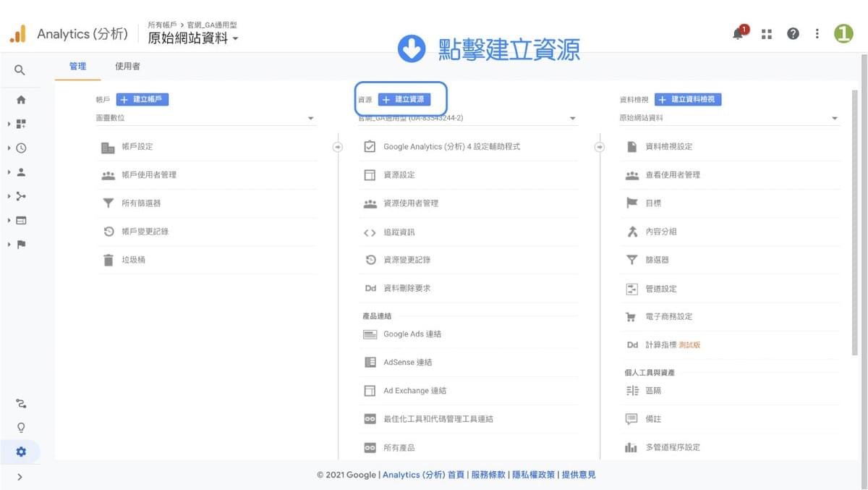Expand the sidebar with bottom chevron
Viewport: 868px width, 490px height.
pyautogui.click(x=20, y=477)
